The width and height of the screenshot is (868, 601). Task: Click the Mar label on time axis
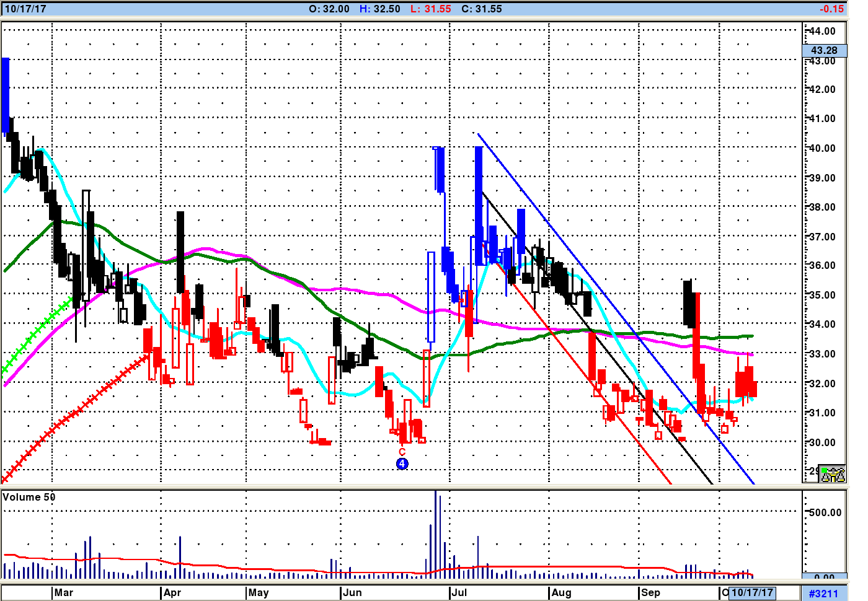point(64,592)
